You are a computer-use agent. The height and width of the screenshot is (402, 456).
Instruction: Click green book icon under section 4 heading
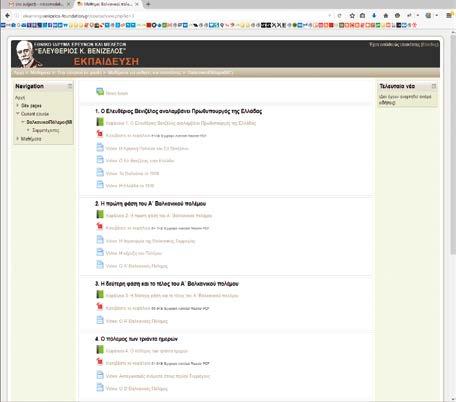100,349
